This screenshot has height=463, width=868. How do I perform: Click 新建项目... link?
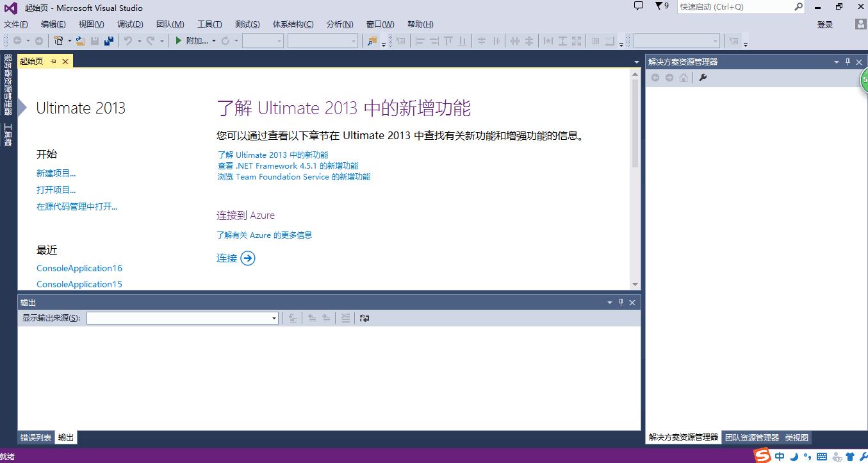[x=56, y=173]
